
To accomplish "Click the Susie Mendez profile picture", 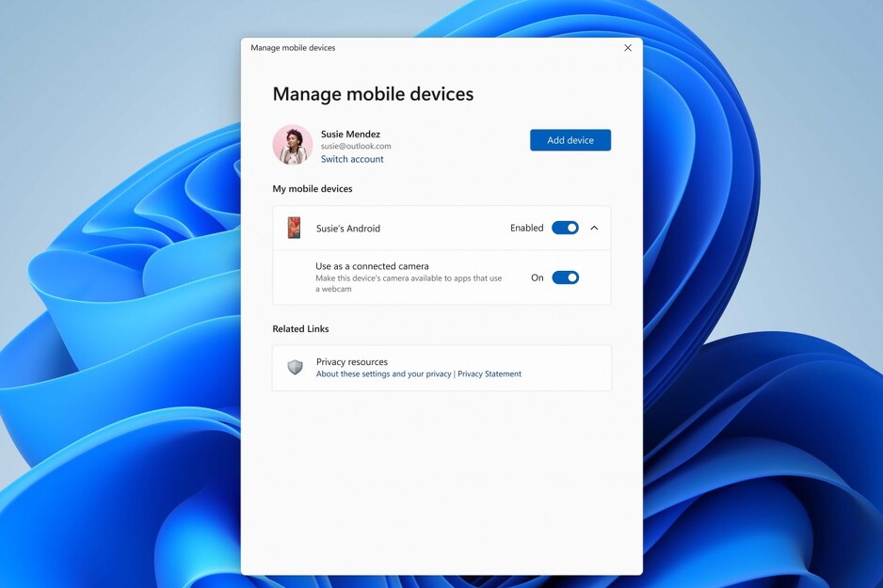I will point(293,145).
